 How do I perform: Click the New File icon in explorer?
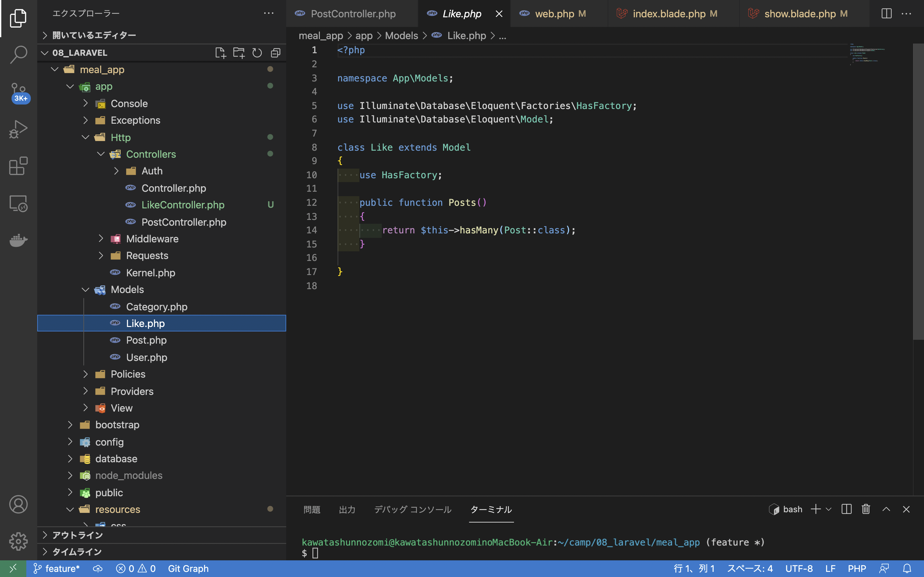tap(220, 53)
